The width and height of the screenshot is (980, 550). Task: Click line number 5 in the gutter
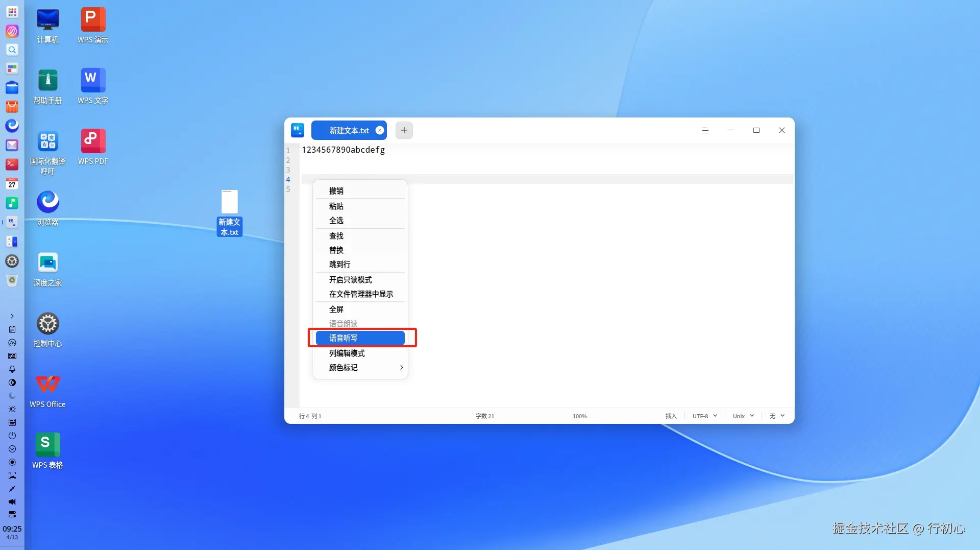click(288, 189)
